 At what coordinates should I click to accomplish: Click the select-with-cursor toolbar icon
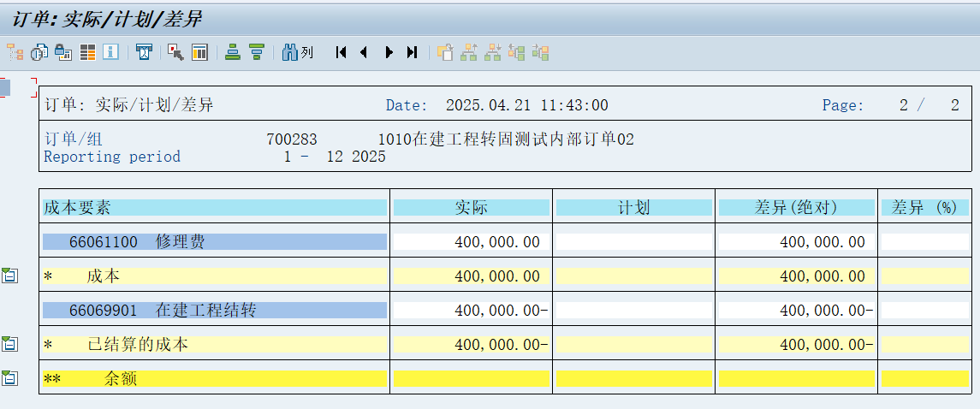tap(175, 52)
